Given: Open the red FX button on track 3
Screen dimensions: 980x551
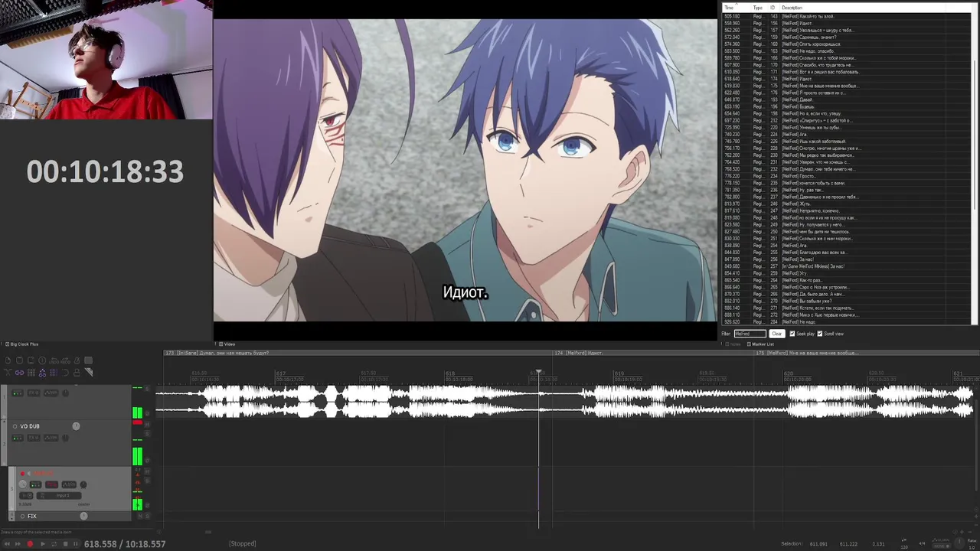Looking at the screenshot, I should pyautogui.click(x=51, y=484).
